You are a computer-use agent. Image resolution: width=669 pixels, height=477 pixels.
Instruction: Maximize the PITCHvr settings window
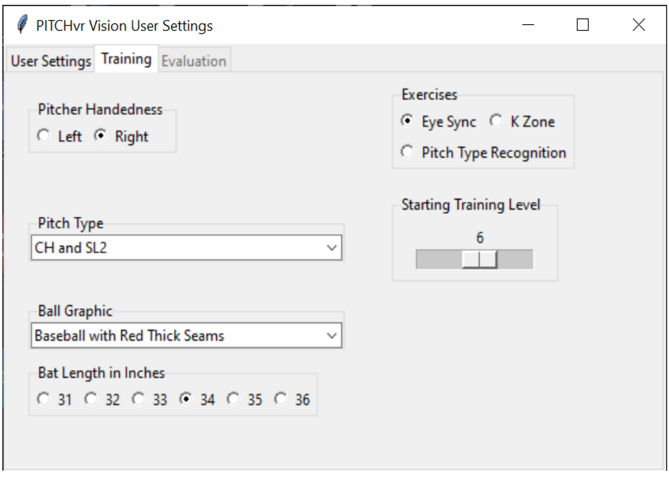click(x=583, y=25)
